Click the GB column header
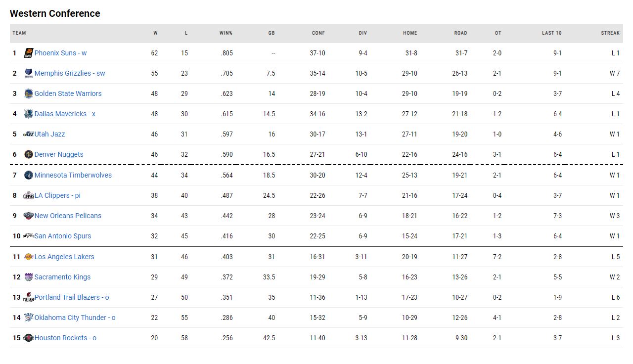The width and height of the screenshot is (633, 364). click(x=271, y=33)
